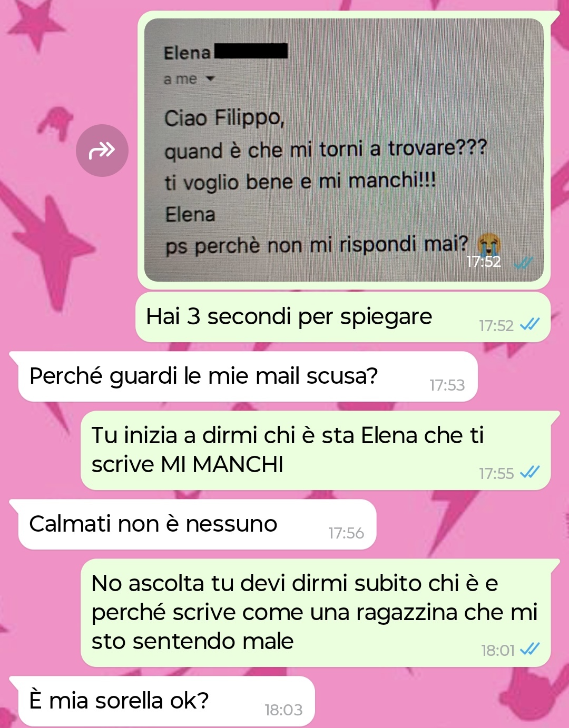Select the 'È mia sorella ok?' message
Image resolution: width=569 pixels, height=728 pixels.
166,702
